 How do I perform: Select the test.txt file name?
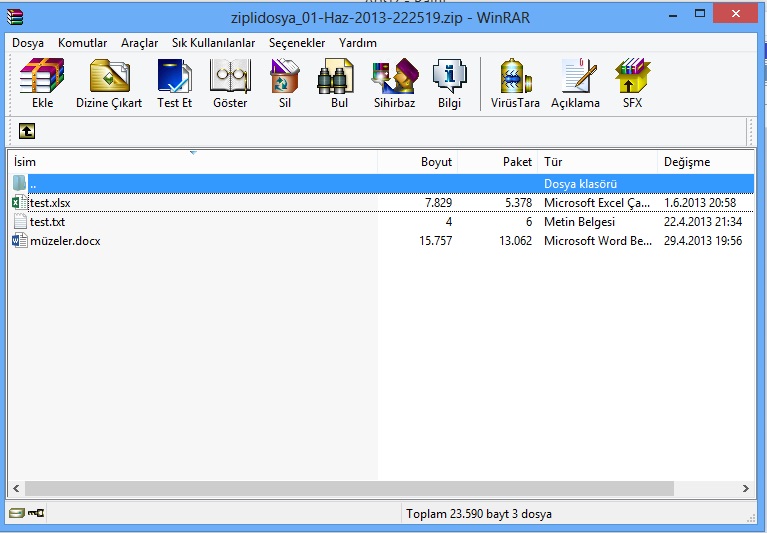(47, 222)
